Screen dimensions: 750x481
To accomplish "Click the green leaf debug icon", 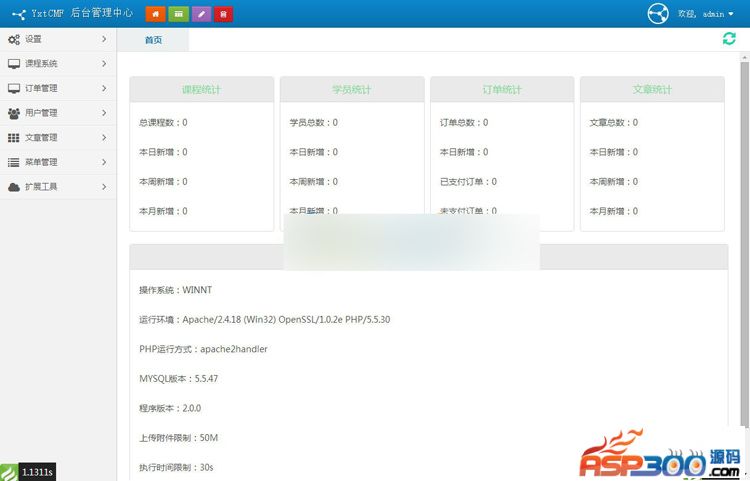I will (9, 472).
